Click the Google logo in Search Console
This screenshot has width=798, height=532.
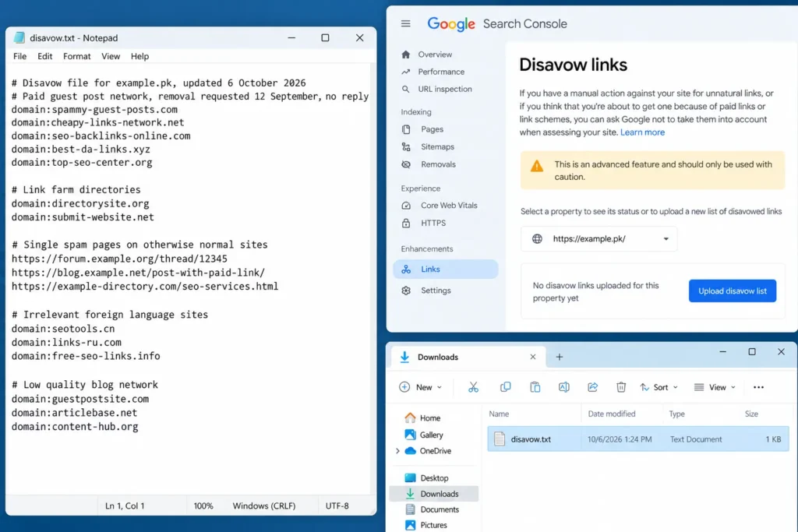[451, 24]
